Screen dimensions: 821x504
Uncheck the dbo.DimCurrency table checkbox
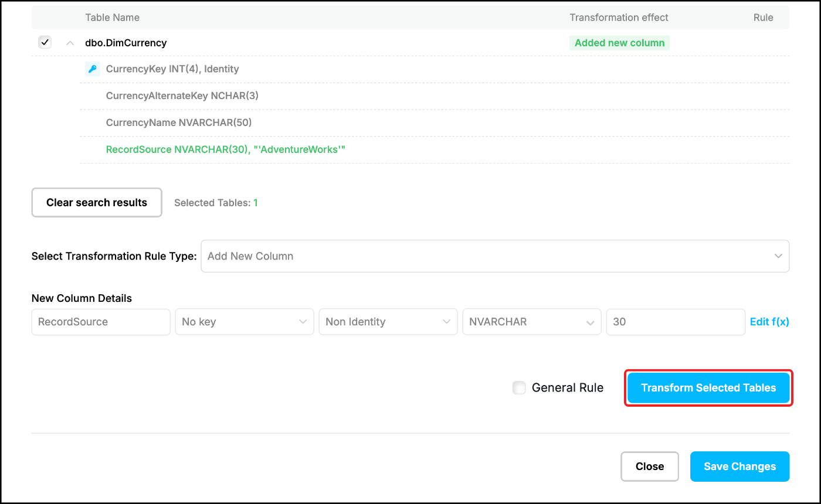[45, 43]
